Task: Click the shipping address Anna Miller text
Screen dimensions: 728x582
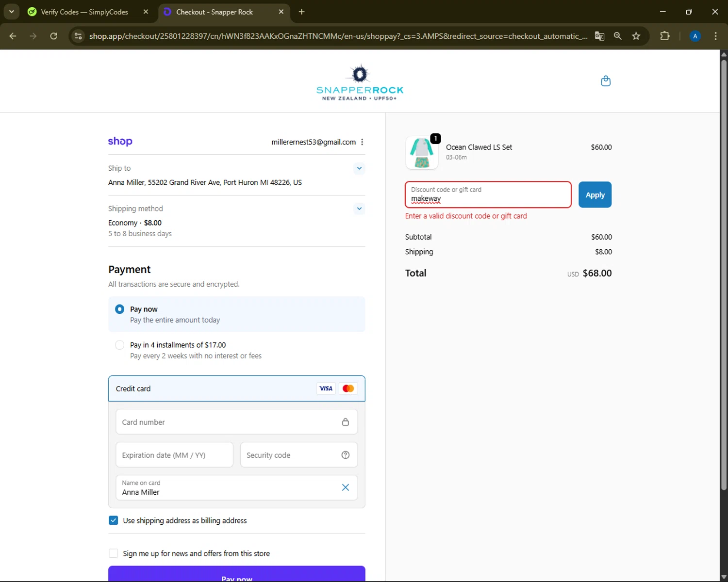Action: (205, 182)
